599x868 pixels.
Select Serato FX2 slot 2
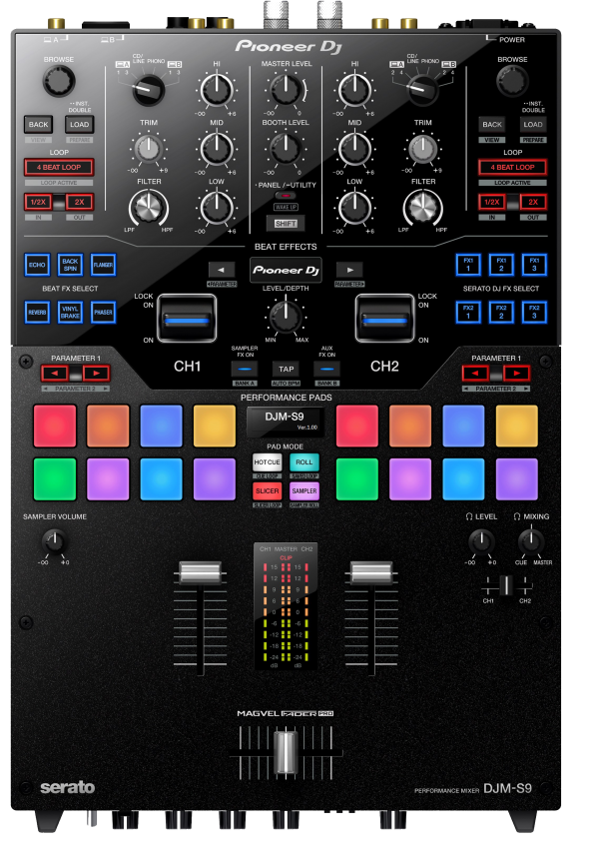pyautogui.click(x=501, y=313)
